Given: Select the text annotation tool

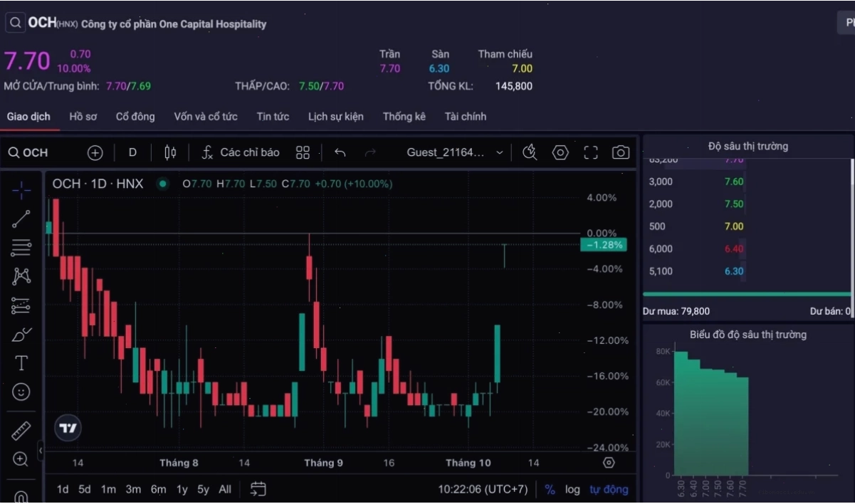Looking at the screenshot, I should pos(21,363).
